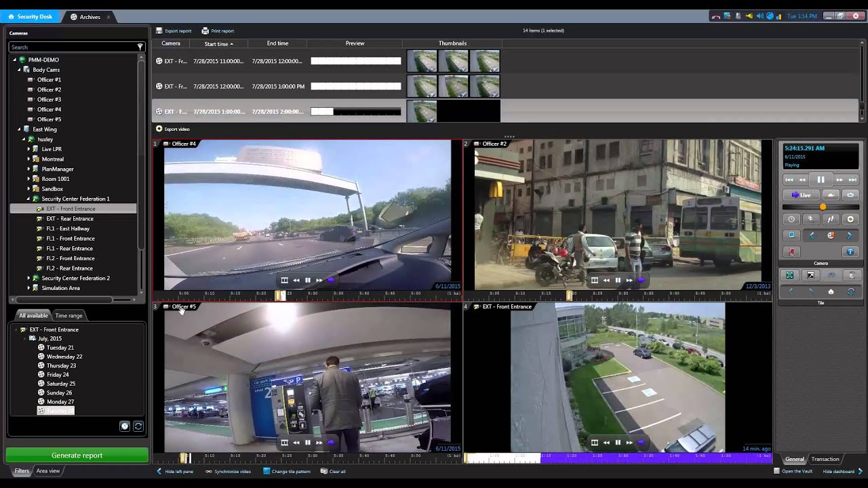The height and width of the screenshot is (488, 868).
Task: Select FL1 - East Hallway camera
Action: 68,228
